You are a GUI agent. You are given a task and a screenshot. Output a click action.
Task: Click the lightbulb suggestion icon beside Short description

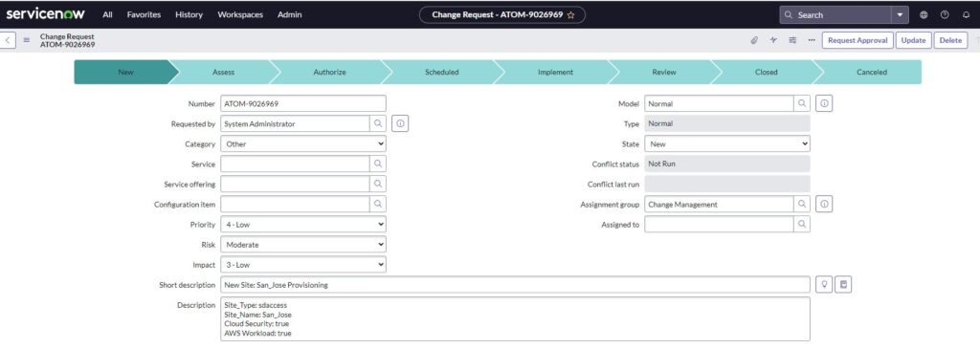coord(824,285)
